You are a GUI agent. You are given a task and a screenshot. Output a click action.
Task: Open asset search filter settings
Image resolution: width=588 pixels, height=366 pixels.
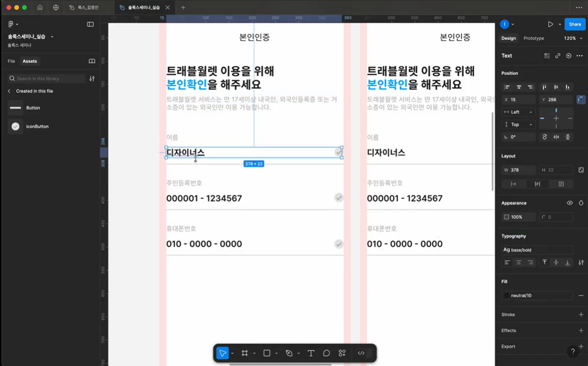pos(92,78)
